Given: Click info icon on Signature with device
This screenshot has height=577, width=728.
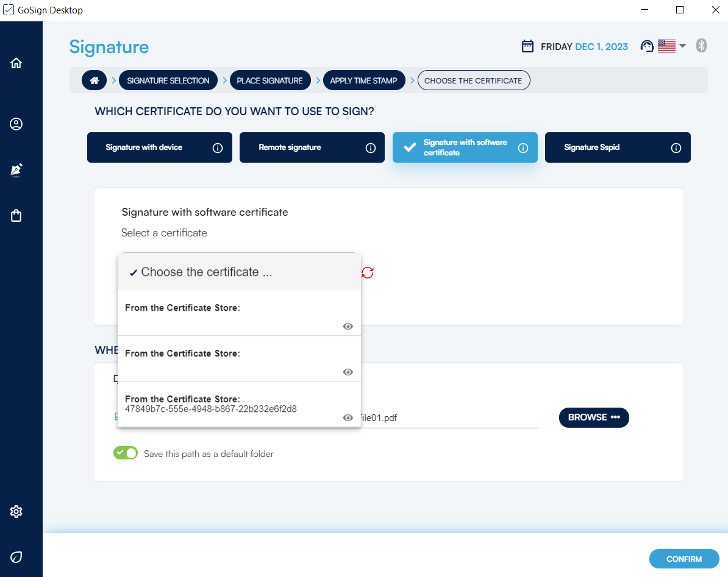Looking at the screenshot, I should (218, 147).
